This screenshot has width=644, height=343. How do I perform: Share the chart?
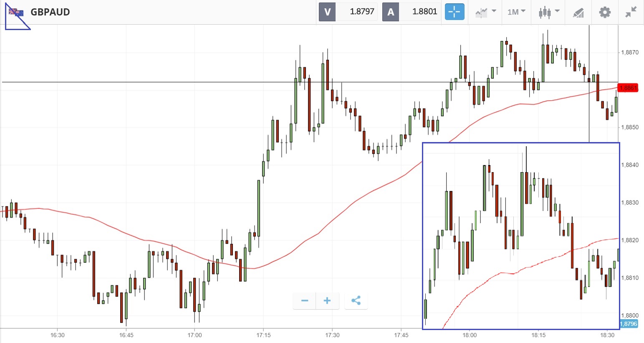click(x=356, y=300)
